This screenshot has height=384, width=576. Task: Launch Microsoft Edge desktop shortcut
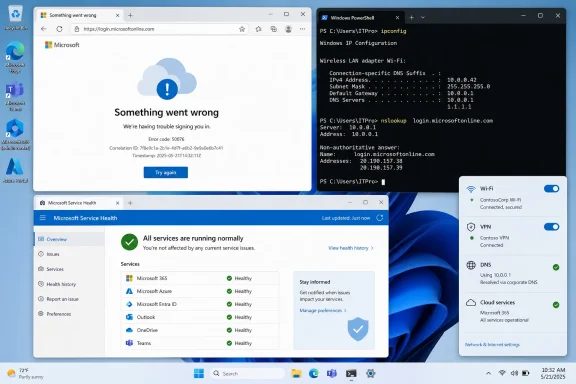[x=15, y=58]
